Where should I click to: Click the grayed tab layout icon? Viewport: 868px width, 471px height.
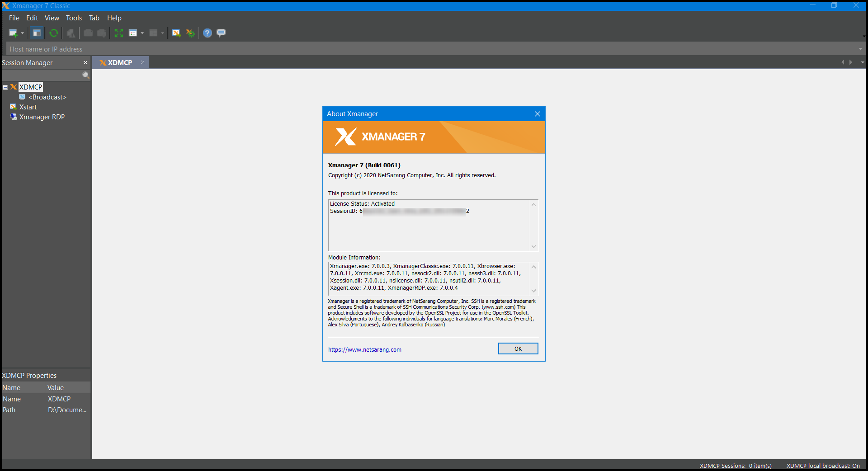pos(153,33)
